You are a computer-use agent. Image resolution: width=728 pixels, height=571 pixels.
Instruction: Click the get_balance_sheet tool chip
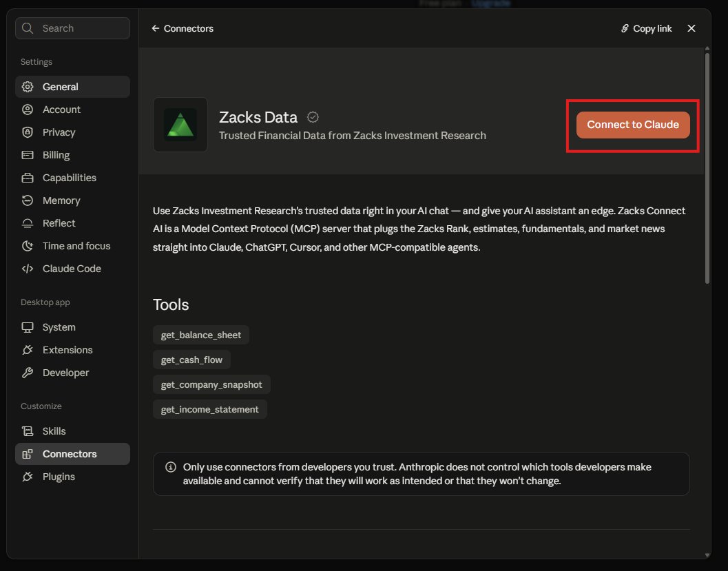[201, 335]
